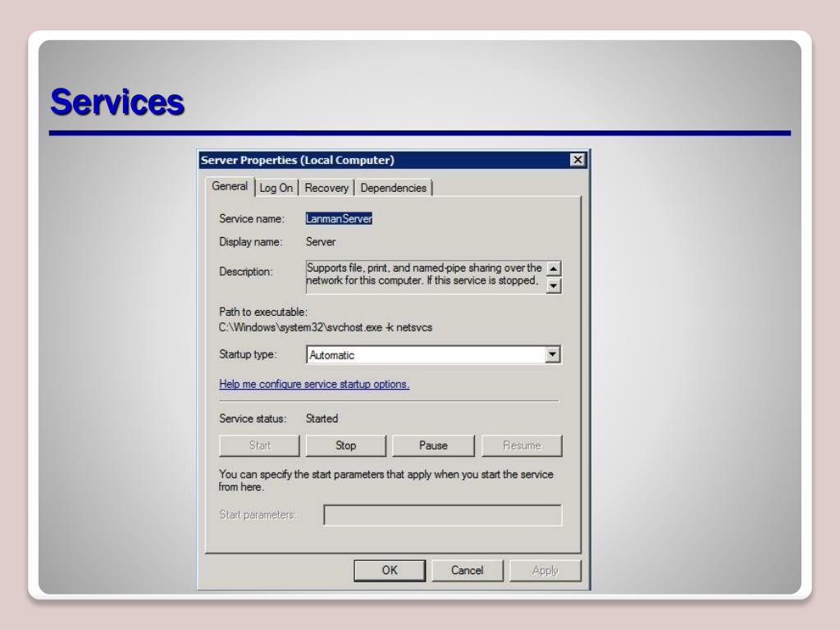
Task: Open Help me configure service startup options link
Action: [x=314, y=384]
